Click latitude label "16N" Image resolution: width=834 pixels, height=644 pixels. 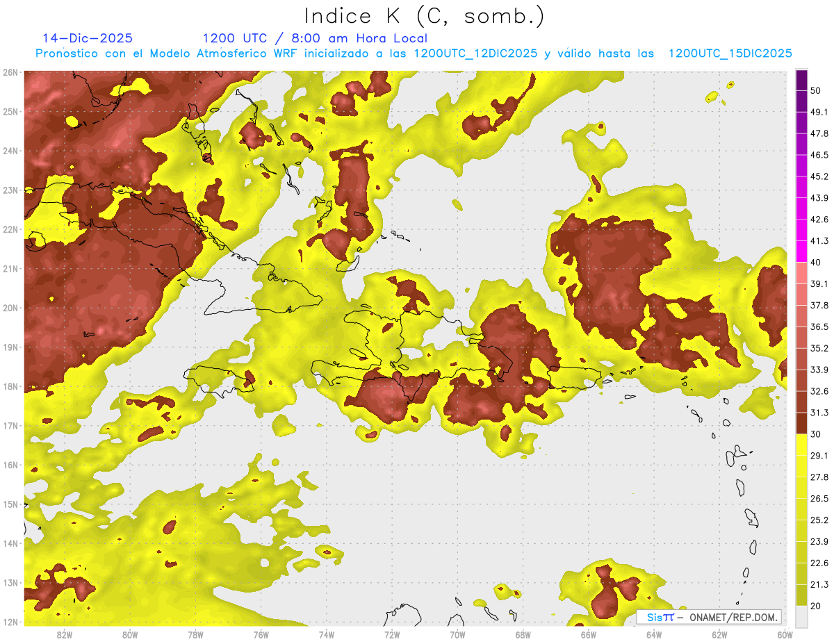coord(10,465)
